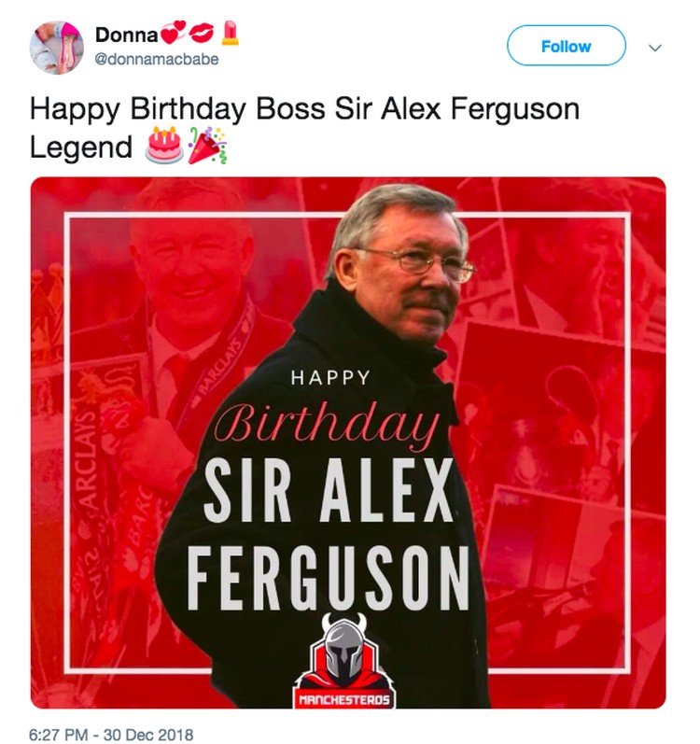
Task: Open Donna's profile avatar picture
Action: click(56, 47)
